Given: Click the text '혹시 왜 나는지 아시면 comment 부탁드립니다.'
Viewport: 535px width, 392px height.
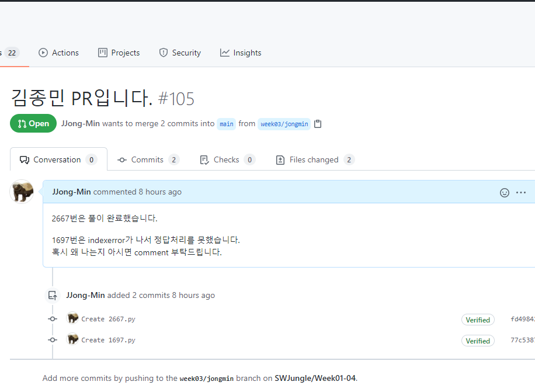Looking at the screenshot, I should click(137, 252).
